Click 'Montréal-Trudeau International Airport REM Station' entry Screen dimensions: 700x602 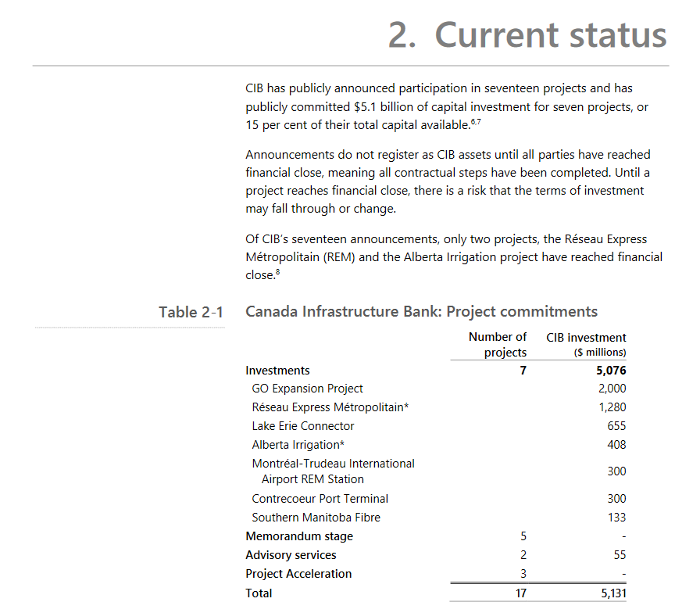[x=333, y=471]
